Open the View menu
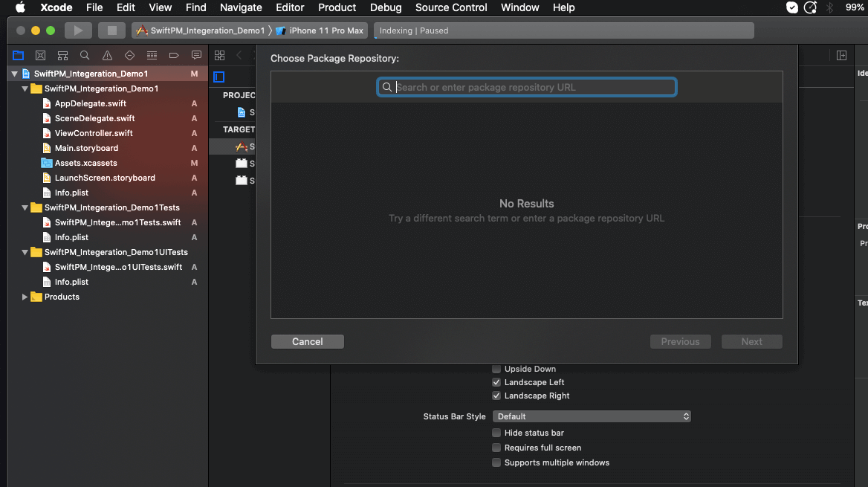The width and height of the screenshot is (868, 487). coord(160,7)
